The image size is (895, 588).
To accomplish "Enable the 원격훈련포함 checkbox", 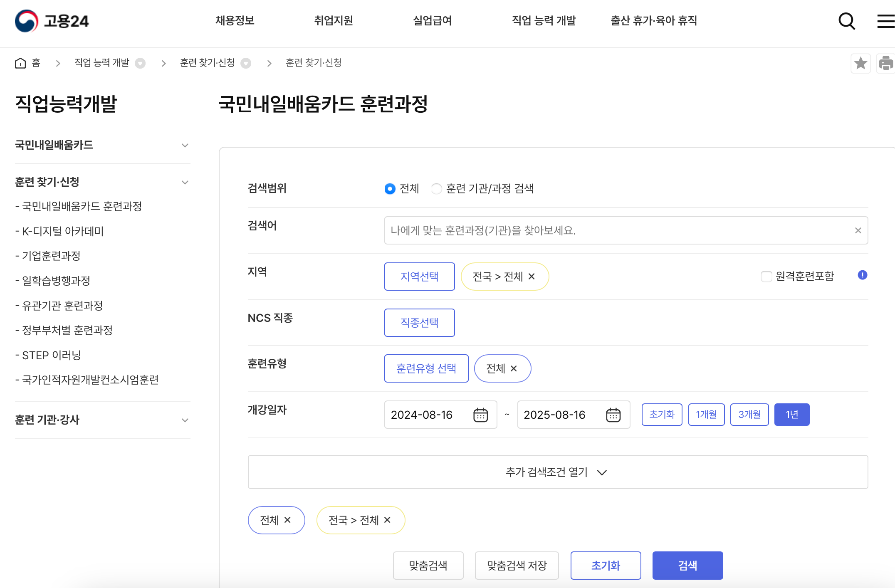I will coord(766,276).
